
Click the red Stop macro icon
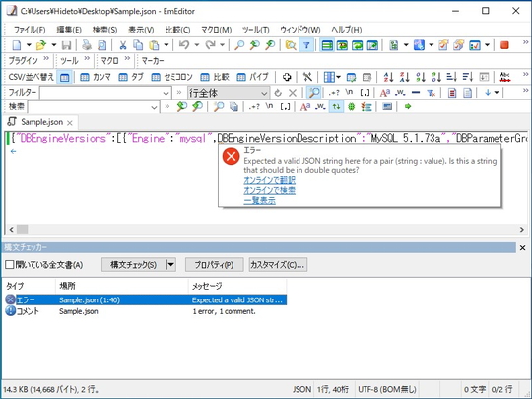click(x=504, y=44)
